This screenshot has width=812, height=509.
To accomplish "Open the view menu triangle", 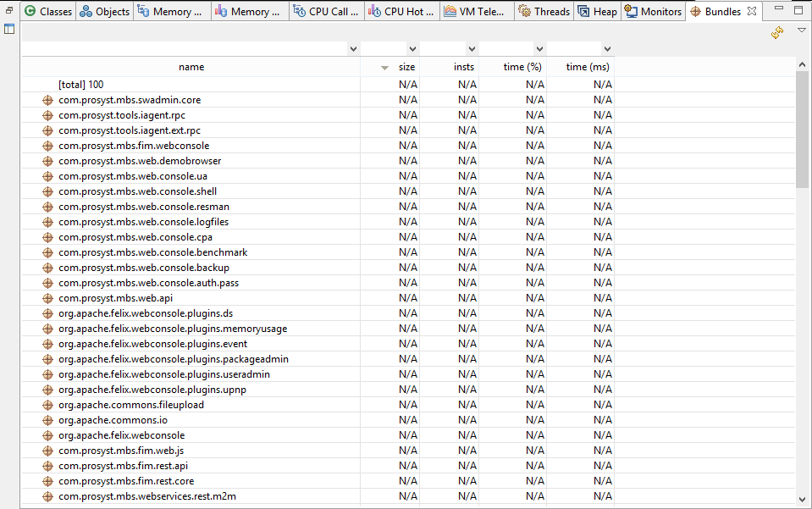I will click(801, 30).
